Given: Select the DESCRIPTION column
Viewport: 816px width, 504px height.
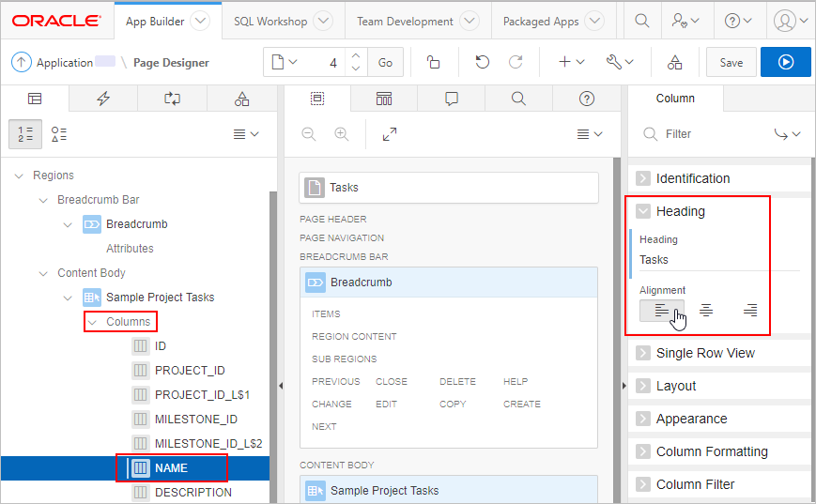Looking at the screenshot, I should 193,492.
